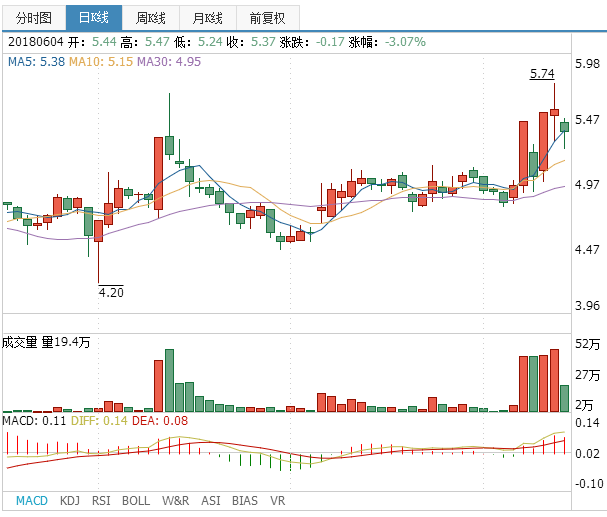Viewport: 607px width, 517px height.
Task: Click the -0.10 MACD axis label
Action: pos(589,483)
